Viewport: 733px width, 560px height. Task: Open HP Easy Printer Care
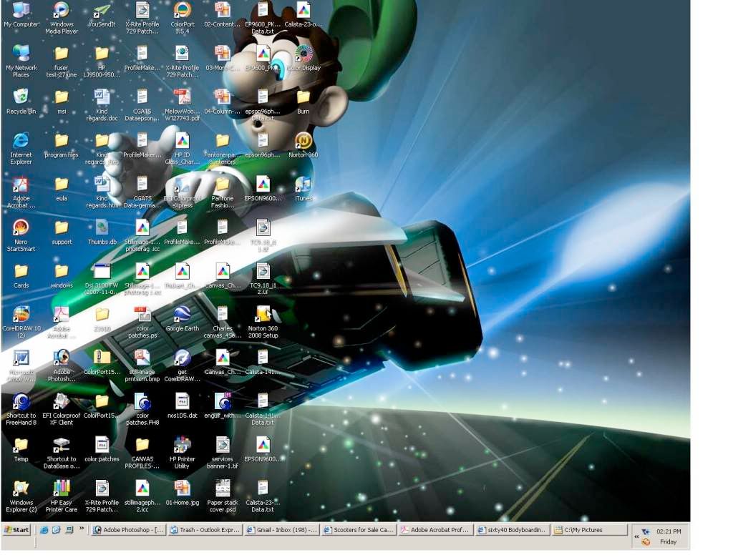(x=62, y=496)
